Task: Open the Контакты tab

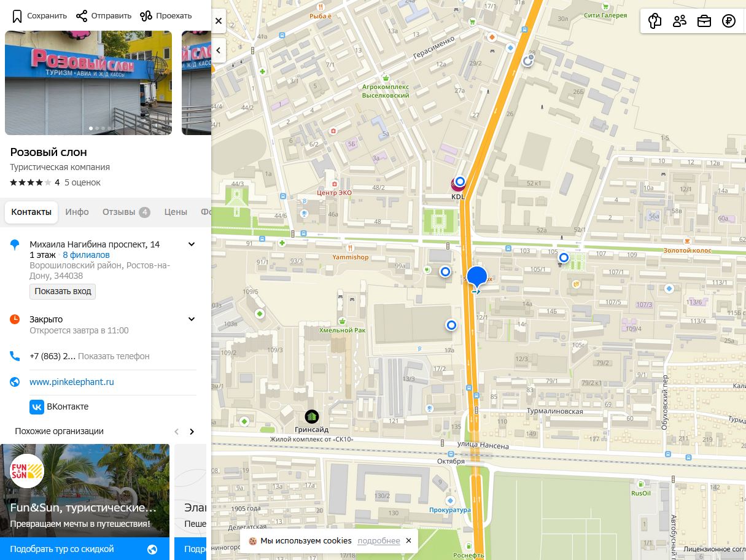Action: (x=31, y=212)
